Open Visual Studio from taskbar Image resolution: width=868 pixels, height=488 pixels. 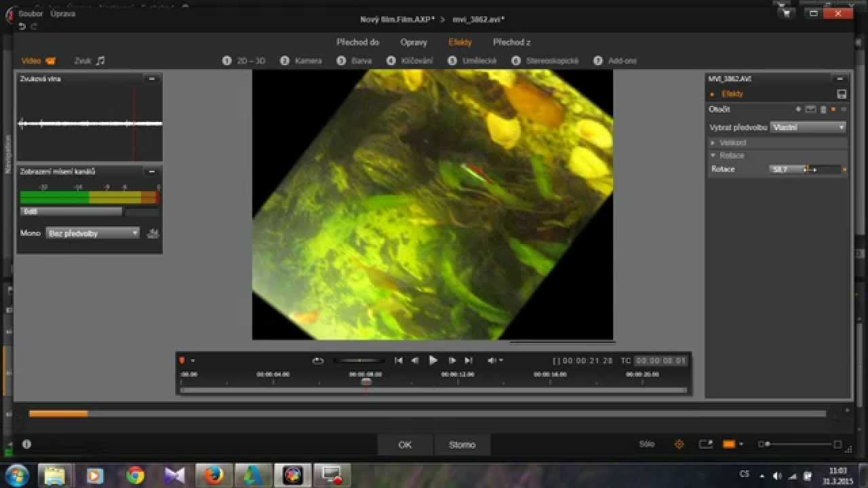click(174, 476)
